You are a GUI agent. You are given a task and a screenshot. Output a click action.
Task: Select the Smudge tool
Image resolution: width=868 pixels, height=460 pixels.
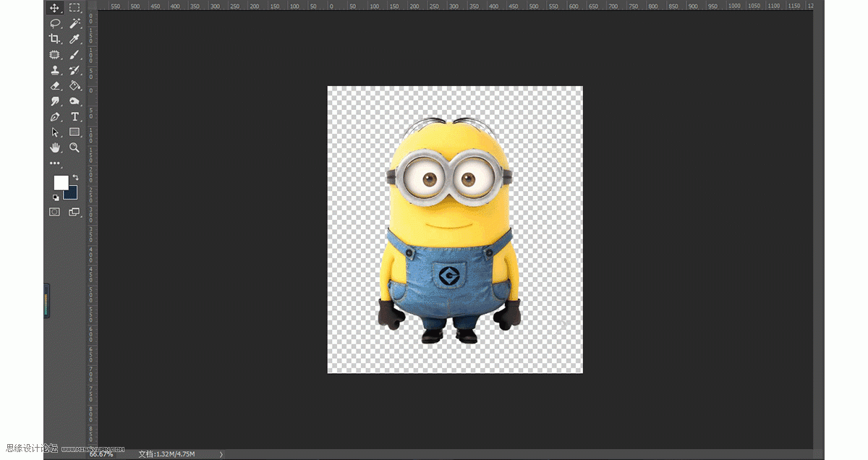[x=55, y=101]
